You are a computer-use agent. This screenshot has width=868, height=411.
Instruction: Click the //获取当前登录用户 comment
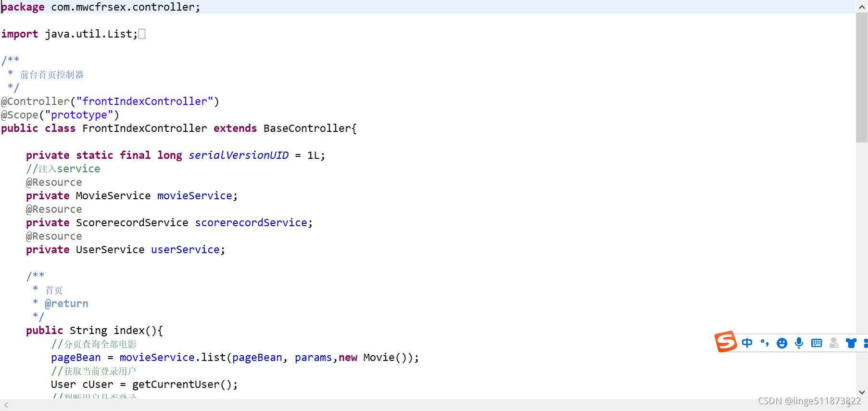pos(94,371)
